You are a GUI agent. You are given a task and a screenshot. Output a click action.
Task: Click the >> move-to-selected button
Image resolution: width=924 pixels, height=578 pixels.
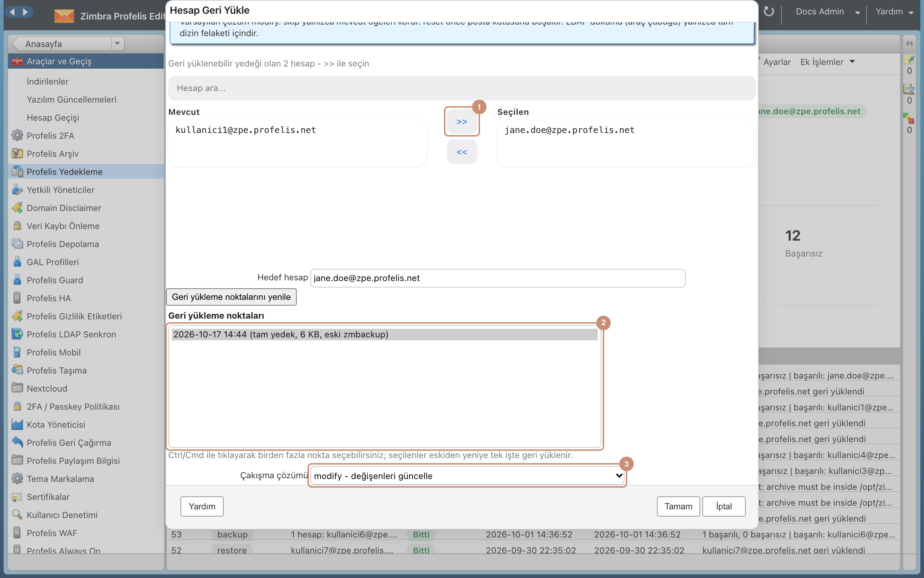click(x=462, y=122)
